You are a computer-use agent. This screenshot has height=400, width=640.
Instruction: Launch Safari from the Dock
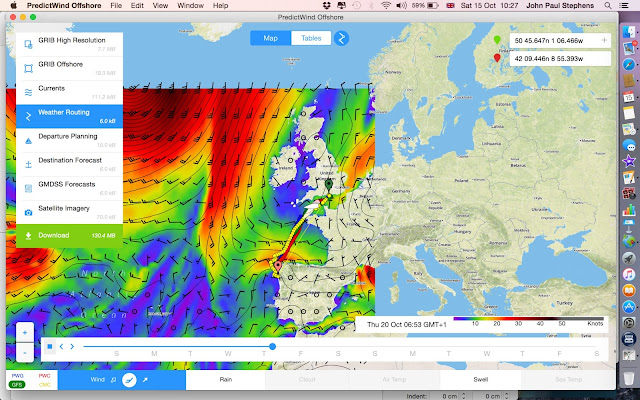point(629,64)
